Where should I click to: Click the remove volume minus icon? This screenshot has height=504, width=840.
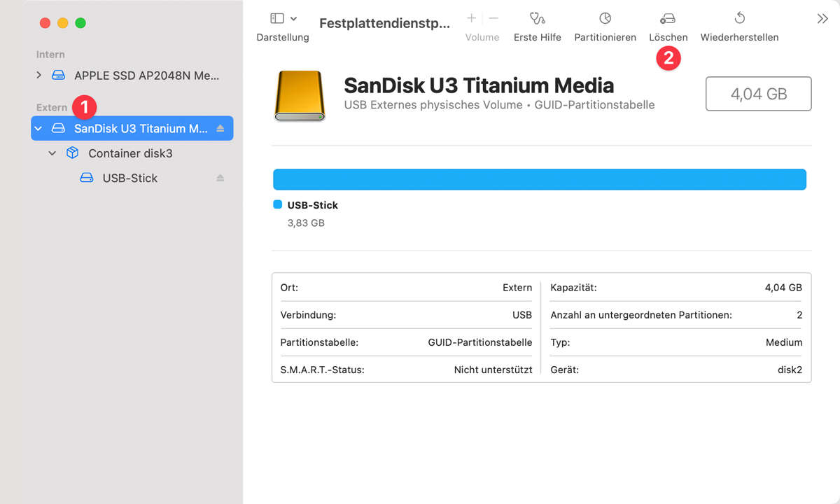(493, 19)
